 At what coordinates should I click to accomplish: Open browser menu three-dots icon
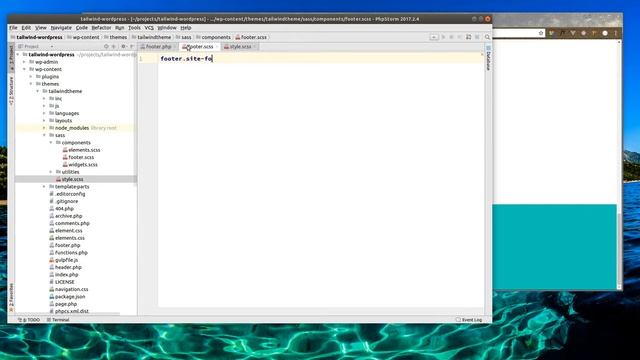616,33
